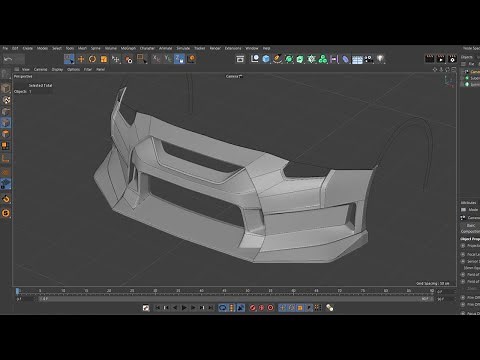
Task: Open the File menu
Action: (x=5, y=48)
